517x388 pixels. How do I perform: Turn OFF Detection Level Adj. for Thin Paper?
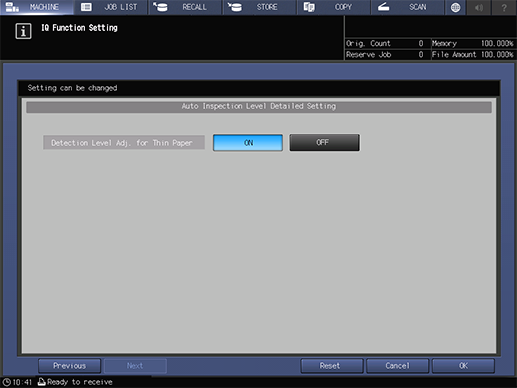[x=324, y=143]
